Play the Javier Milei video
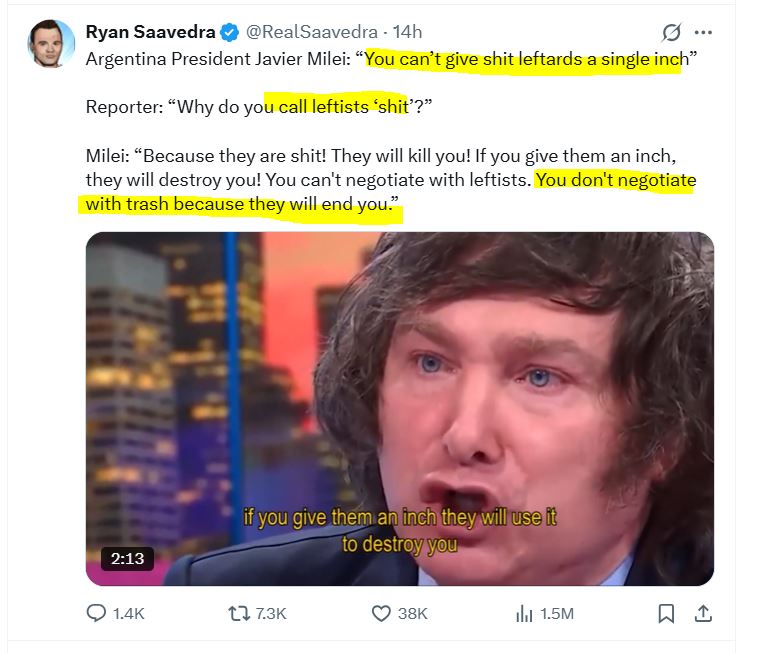 pos(399,409)
